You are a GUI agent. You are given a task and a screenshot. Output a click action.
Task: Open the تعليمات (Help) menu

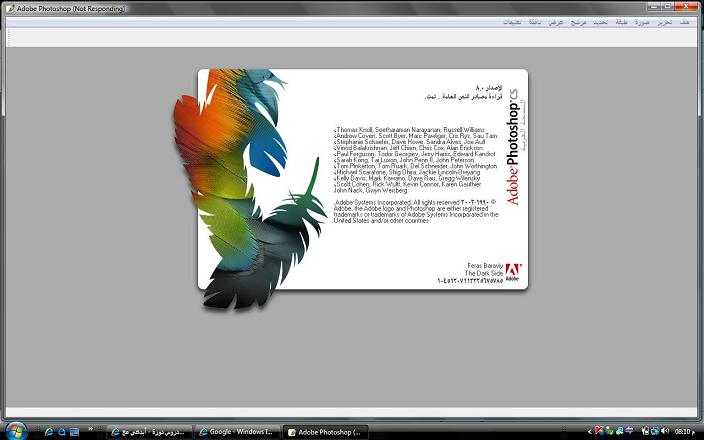tap(511, 21)
